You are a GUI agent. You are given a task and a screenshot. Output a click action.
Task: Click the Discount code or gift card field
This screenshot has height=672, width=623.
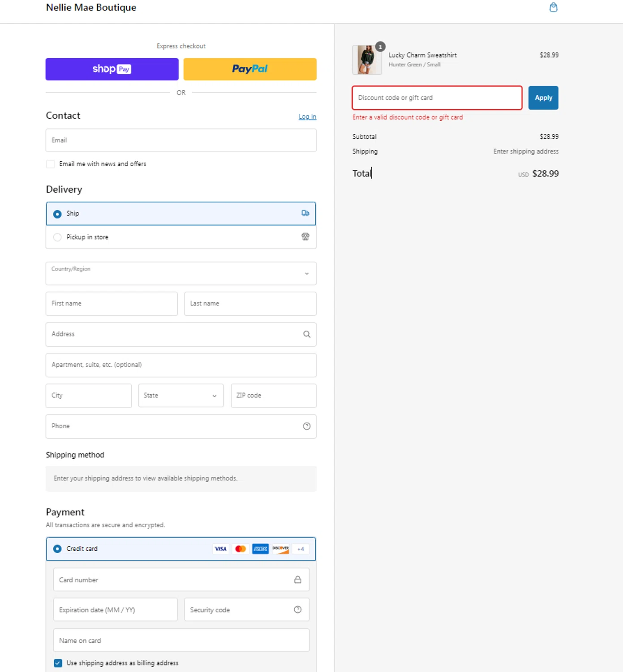(x=437, y=98)
